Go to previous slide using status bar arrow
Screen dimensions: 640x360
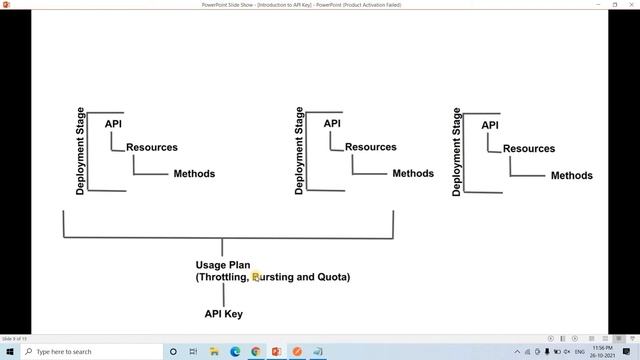pyautogui.click(x=551, y=339)
